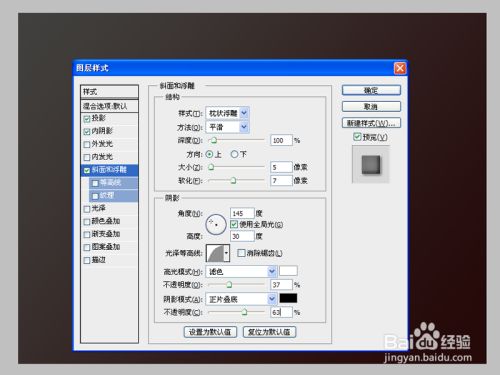Toggle the 内阴影 checkbox

[87, 132]
